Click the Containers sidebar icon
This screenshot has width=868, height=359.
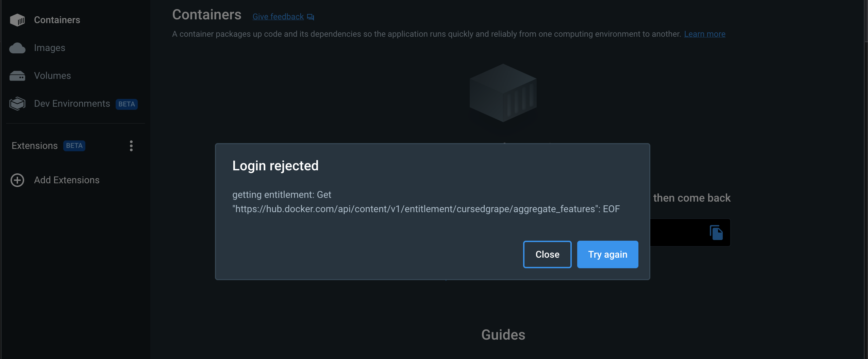(17, 20)
